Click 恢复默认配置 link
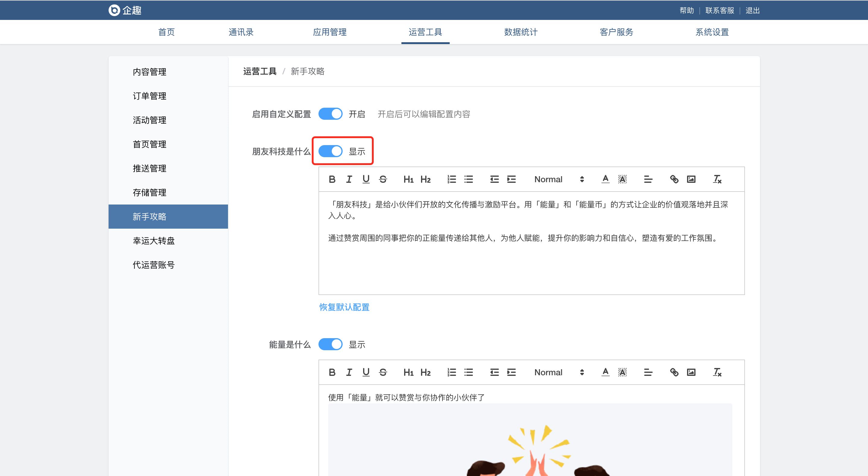The width and height of the screenshot is (868, 476). tap(344, 307)
